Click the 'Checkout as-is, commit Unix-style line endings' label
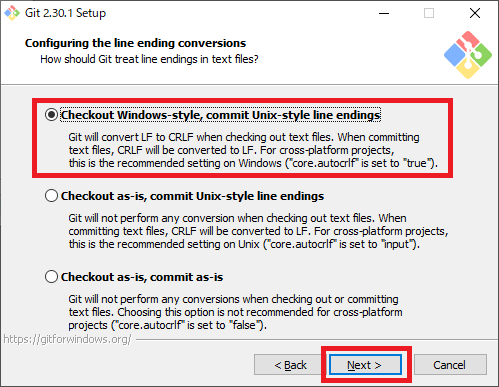 pyautogui.click(x=192, y=196)
